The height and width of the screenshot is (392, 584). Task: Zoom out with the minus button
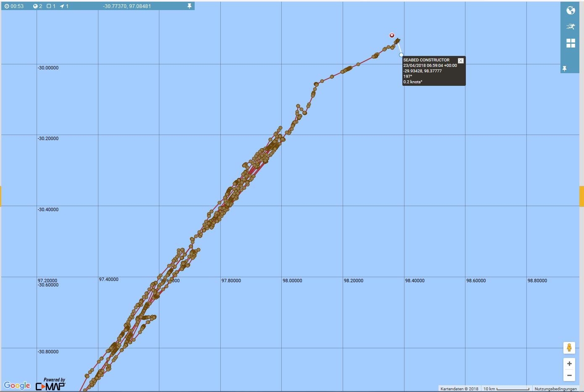click(569, 375)
